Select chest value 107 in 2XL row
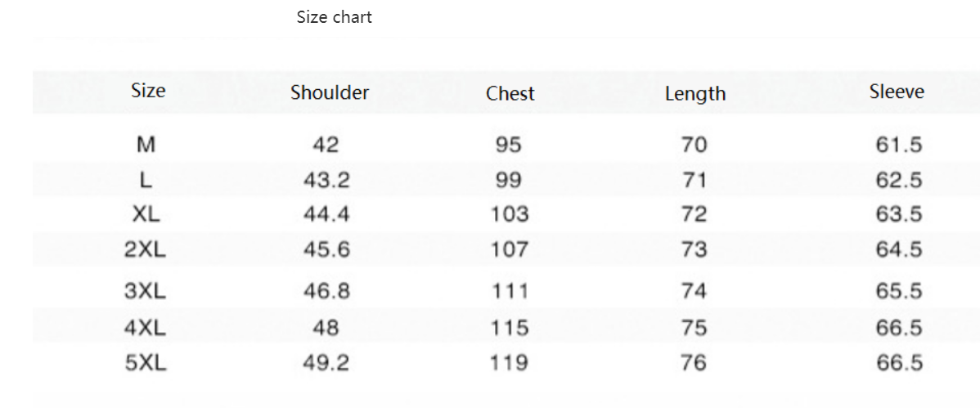Viewport: 980px width, 408px height. coord(510,250)
